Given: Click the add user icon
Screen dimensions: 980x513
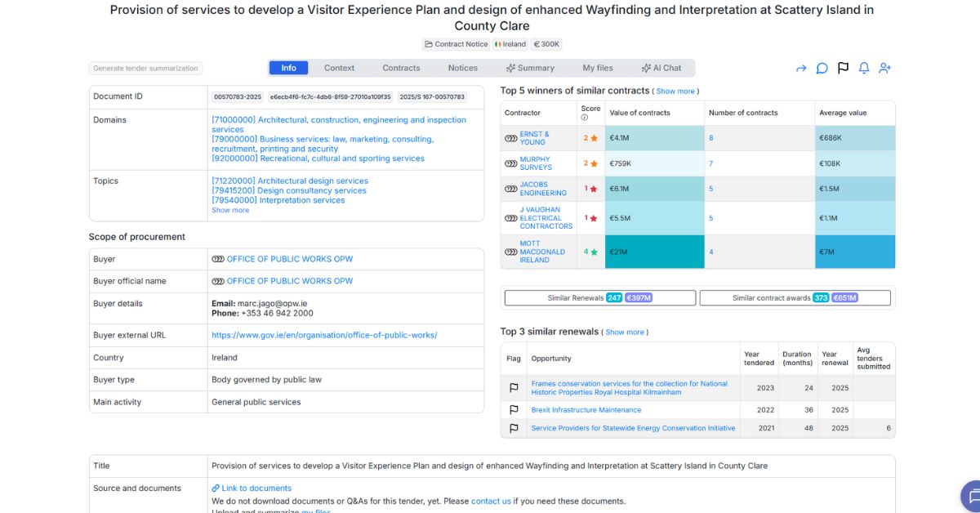Looking at the screenshot, I should point(884,69).
